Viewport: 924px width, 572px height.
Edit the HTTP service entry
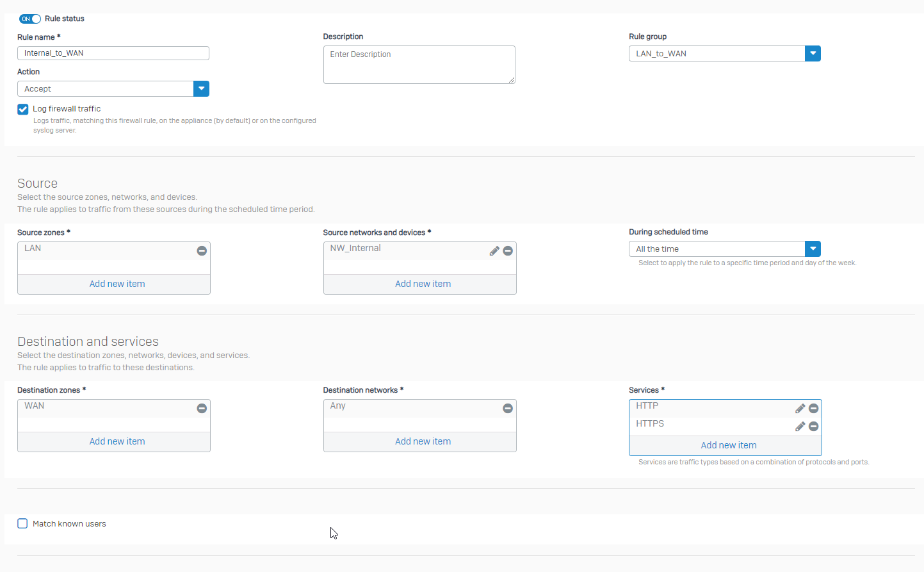(800, 409)
